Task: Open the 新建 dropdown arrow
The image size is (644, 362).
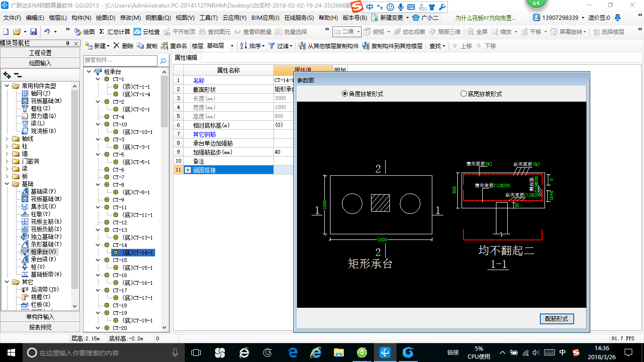Action: click(x=108, y=46)
